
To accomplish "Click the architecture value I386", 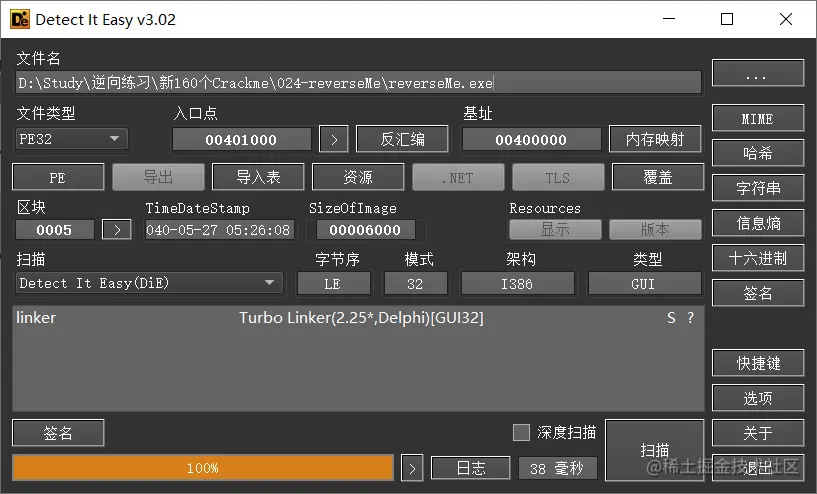I will click(517, 284).
